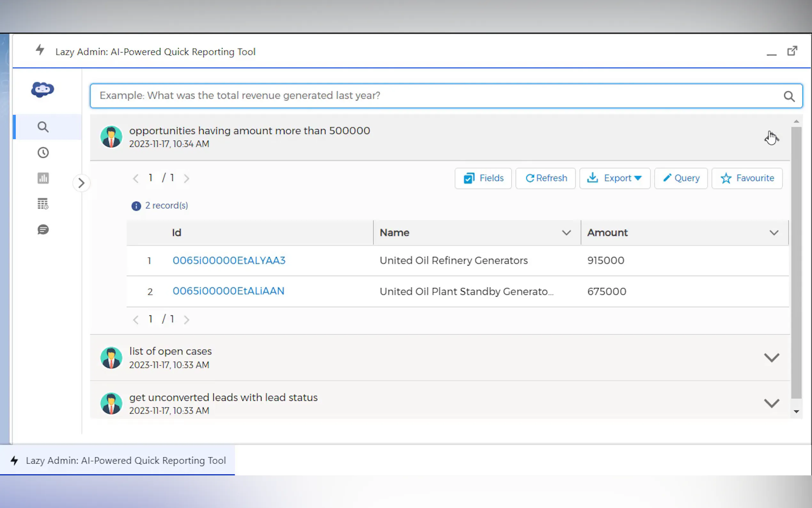Click the magnifier icon in search box

click(789, 96)
